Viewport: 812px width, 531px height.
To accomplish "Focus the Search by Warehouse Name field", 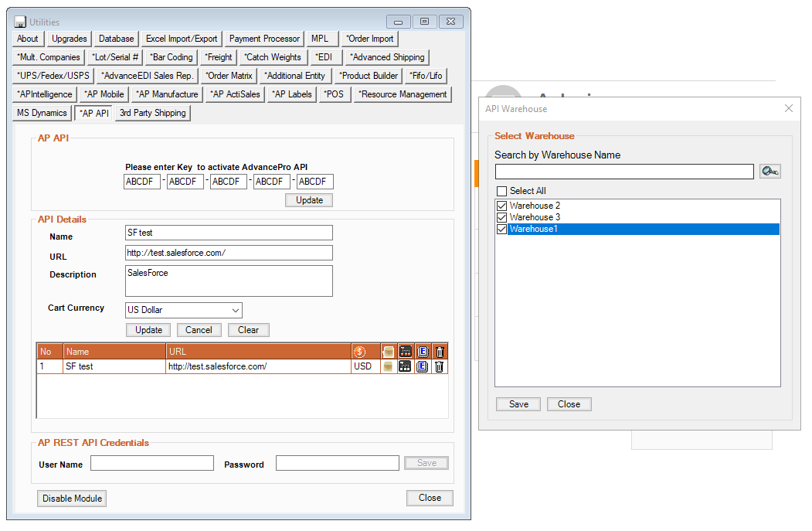I will 624,172.
